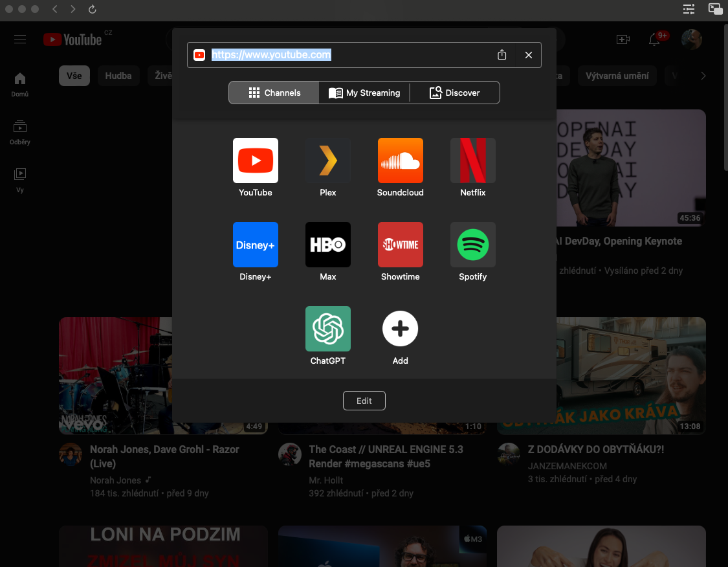Open the Mr. Holtt channel name
728x567 pixels.
[326, 480]
